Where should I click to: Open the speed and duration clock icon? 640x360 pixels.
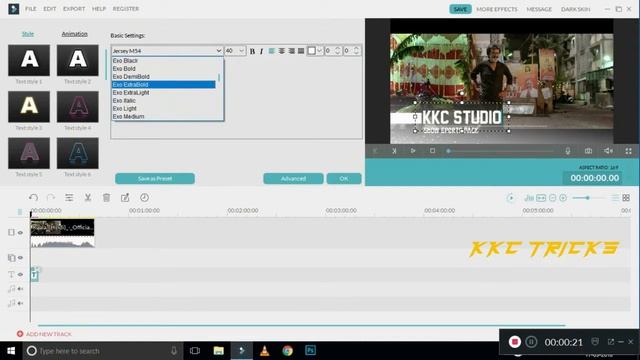coord(144,198)
